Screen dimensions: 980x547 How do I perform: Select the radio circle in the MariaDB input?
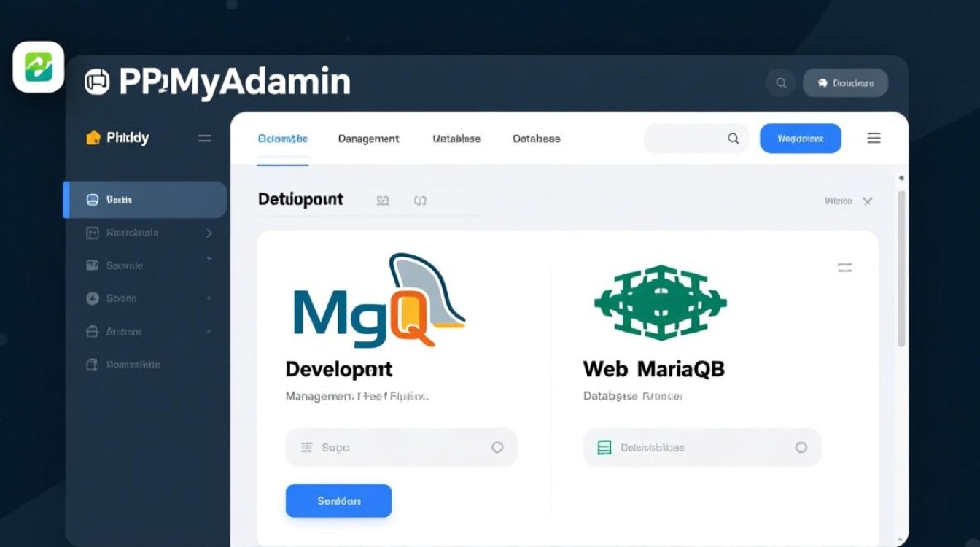point(801,447)
